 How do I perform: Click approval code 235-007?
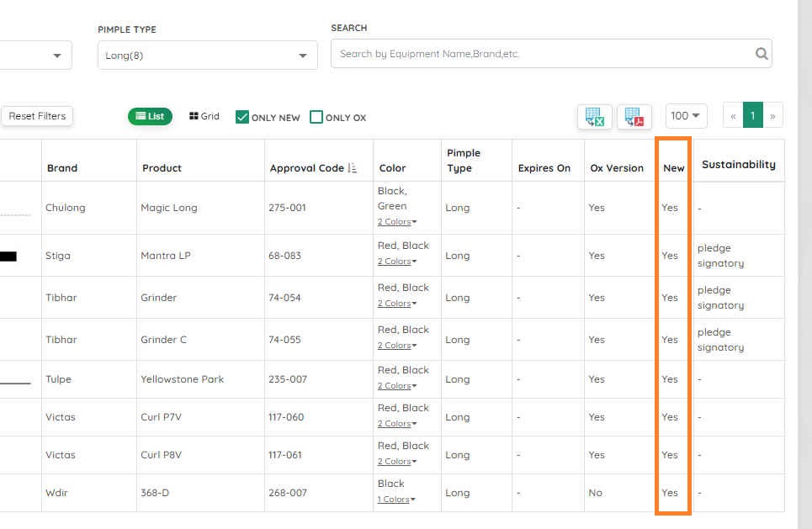point(288,379)
